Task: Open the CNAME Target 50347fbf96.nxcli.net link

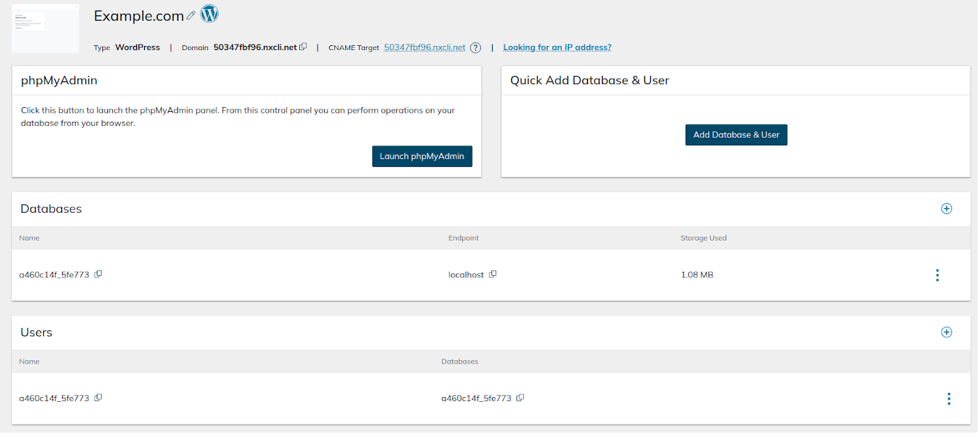Action: (425, 48)
